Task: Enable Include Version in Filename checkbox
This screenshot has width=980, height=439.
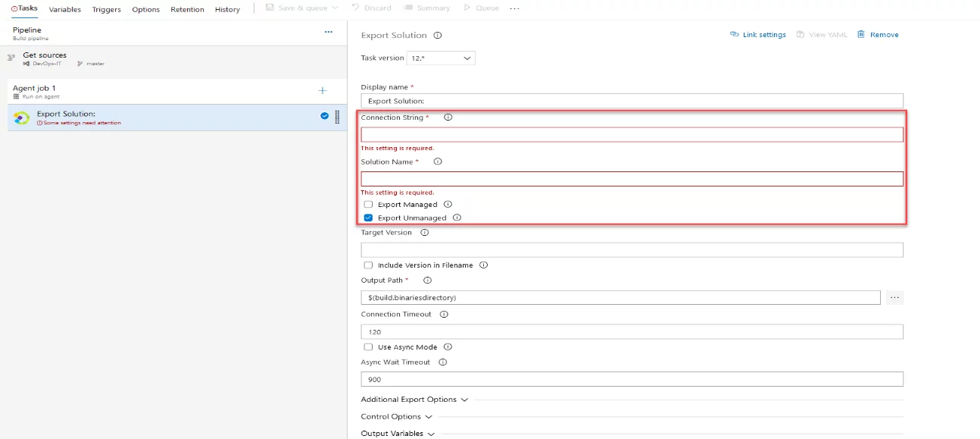Action: tap(368, 265)
